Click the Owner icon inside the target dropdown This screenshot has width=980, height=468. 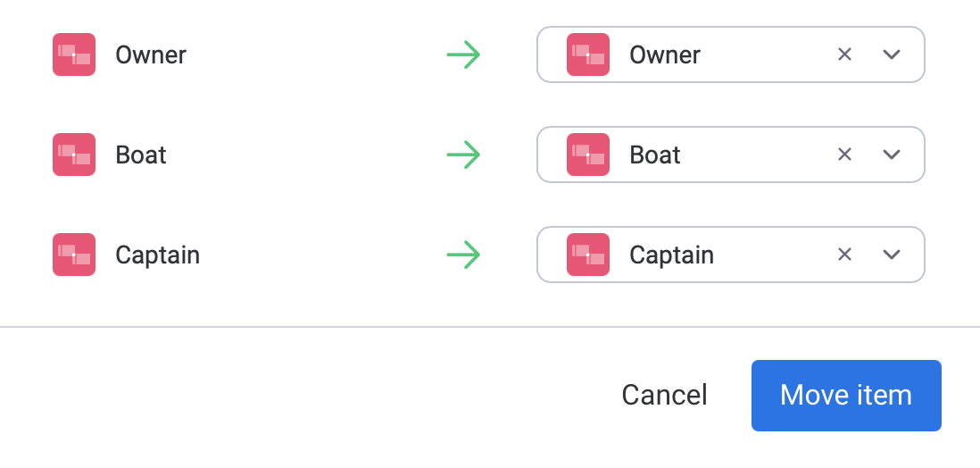[x=588, y=54]
